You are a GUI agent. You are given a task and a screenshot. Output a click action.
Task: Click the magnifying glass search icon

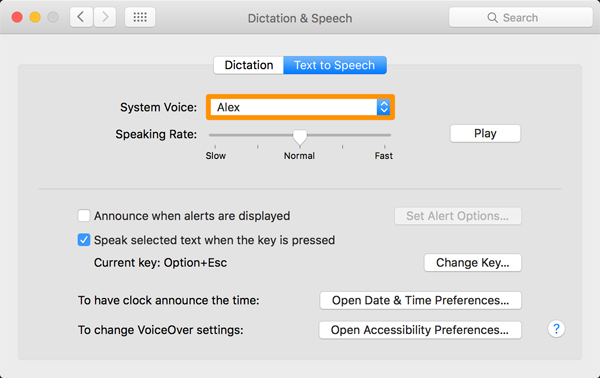[492, 18]
